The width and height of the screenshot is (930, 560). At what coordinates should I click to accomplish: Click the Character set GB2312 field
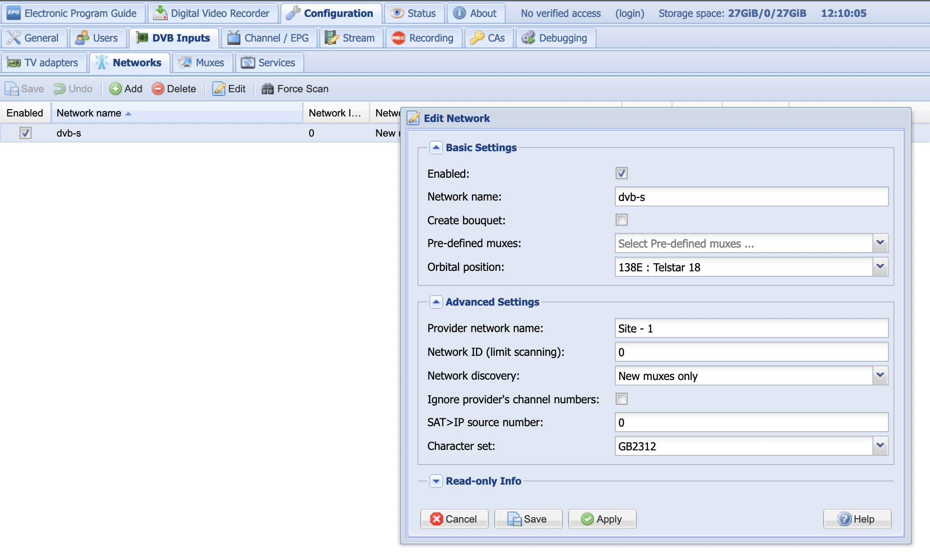(744, 446)
